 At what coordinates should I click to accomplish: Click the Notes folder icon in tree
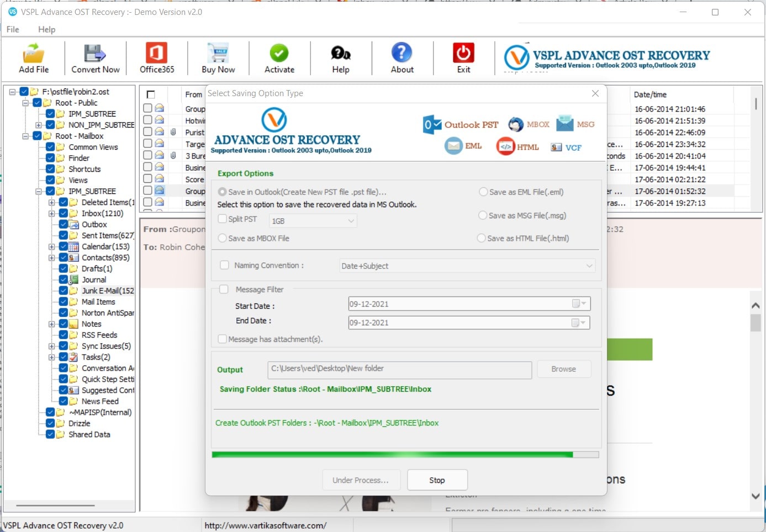(73, 324)
